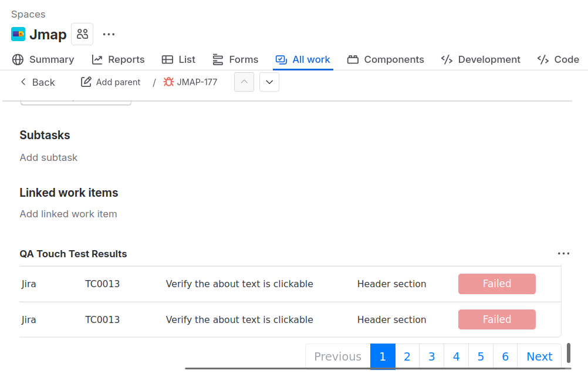Go back using the Back button
This screenshot has width=588, height=387.
coord(36,82)
